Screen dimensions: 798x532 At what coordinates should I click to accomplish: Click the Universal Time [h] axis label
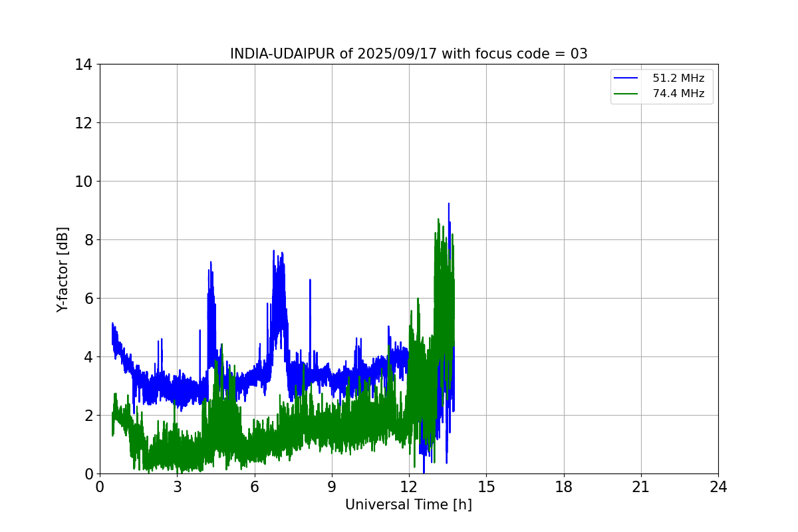(408, 505)
